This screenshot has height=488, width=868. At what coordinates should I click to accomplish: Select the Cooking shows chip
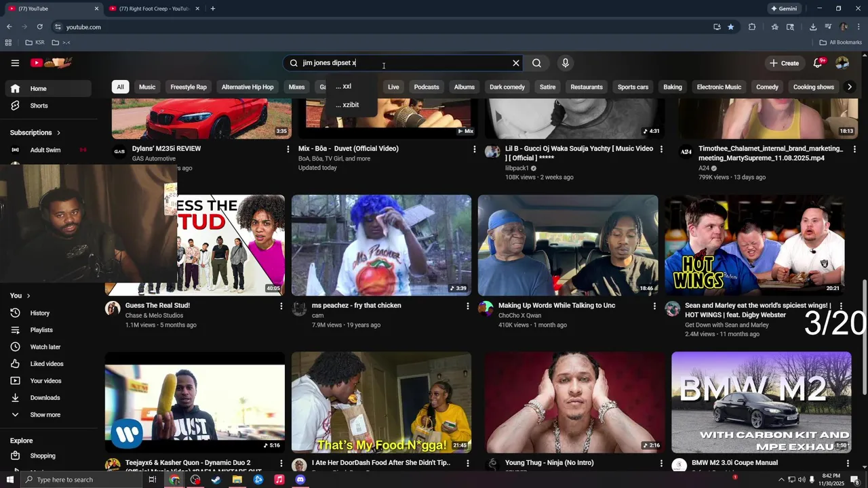814,87
